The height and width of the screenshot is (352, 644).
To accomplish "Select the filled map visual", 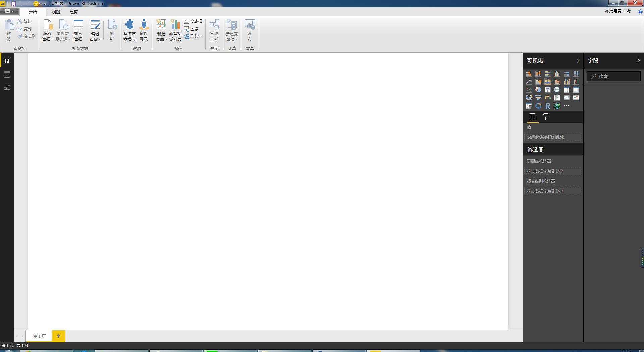I will tap(529, 98).
